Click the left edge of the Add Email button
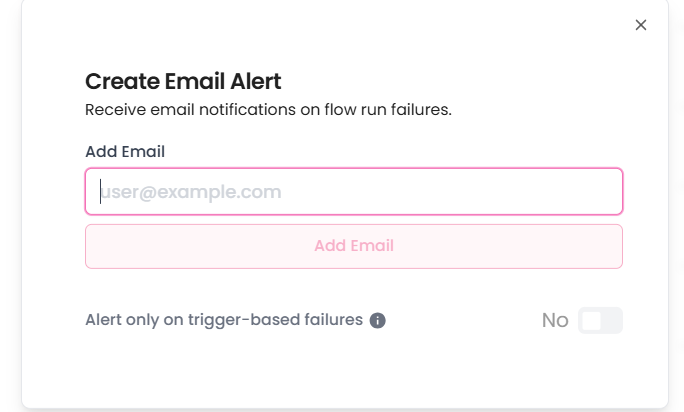The width and height of the screenshot is (684, 412). pyautogui.click(x=94, y=246)
